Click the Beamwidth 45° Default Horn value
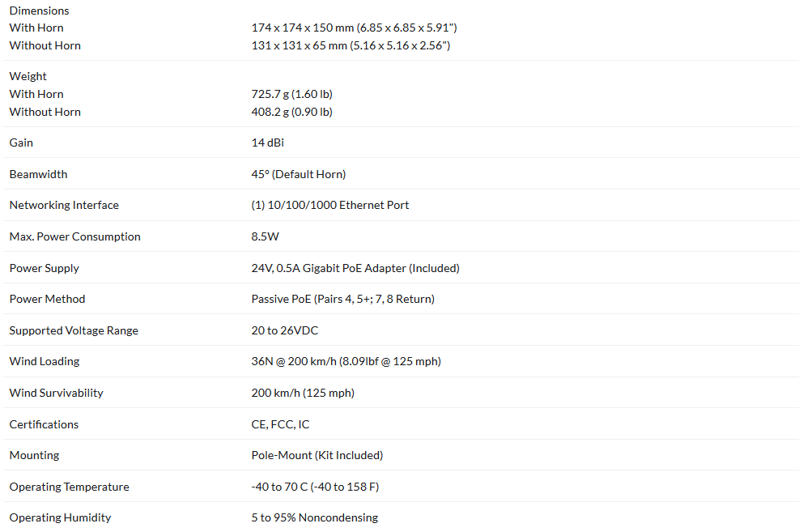The width and height of the screenshot is (799, 532). [x=299, y=174]
